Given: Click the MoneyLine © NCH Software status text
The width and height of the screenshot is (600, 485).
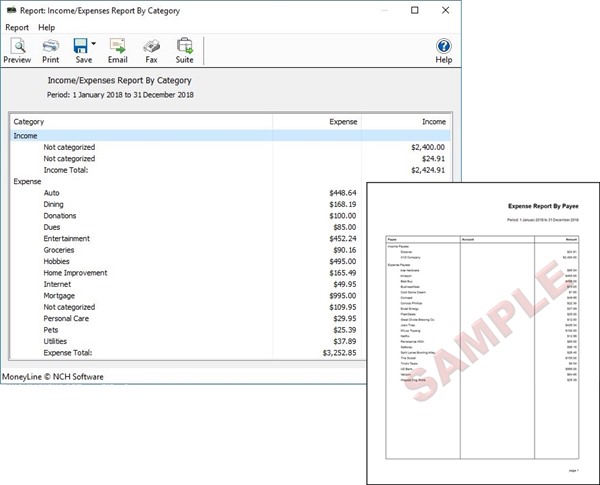Looking at the screenshot, I should (53, 377).
